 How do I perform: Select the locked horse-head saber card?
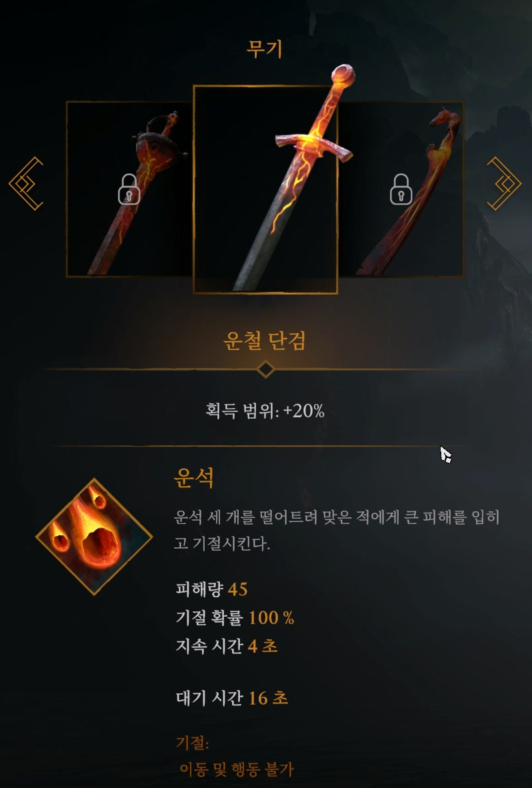pos(401,189)
